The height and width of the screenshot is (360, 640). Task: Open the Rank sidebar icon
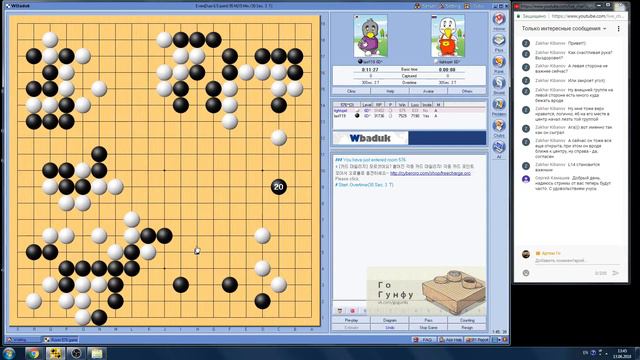pos(499,64)
